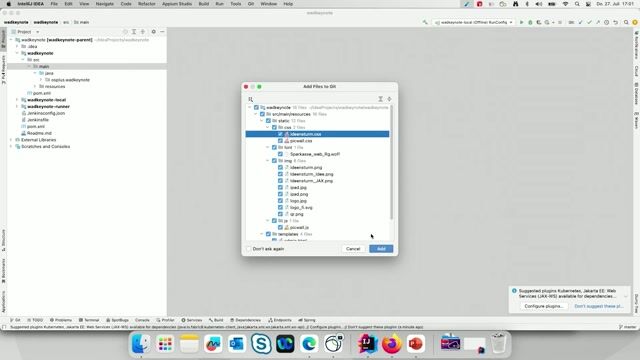Open the run configuration dropdown
This screenshot has width=640, height=360.
click(473, 22)
